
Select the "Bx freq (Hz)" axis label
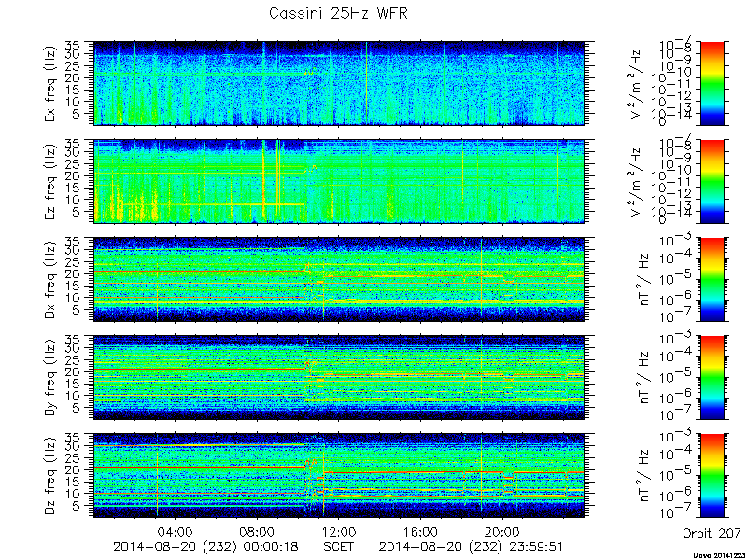coord(50,279)
